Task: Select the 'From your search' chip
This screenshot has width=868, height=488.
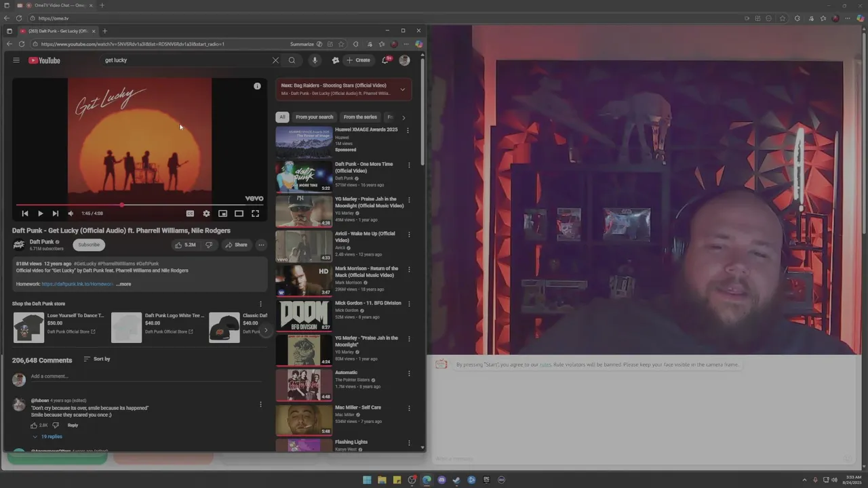Action: pos(315,117)
